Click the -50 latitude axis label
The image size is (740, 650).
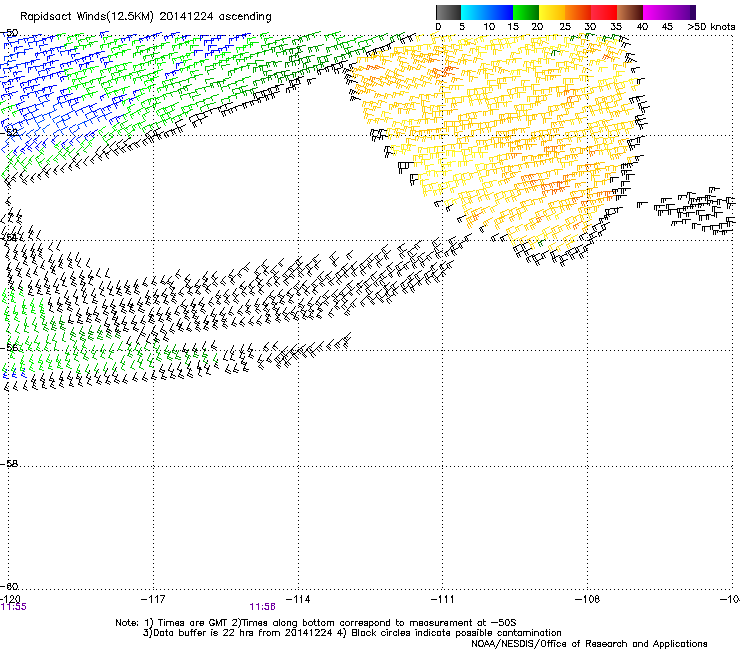[10, 33]
